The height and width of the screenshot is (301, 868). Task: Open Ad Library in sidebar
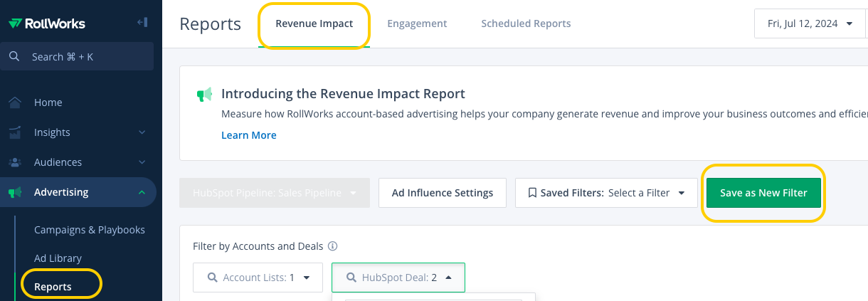[x=58, y=258]
